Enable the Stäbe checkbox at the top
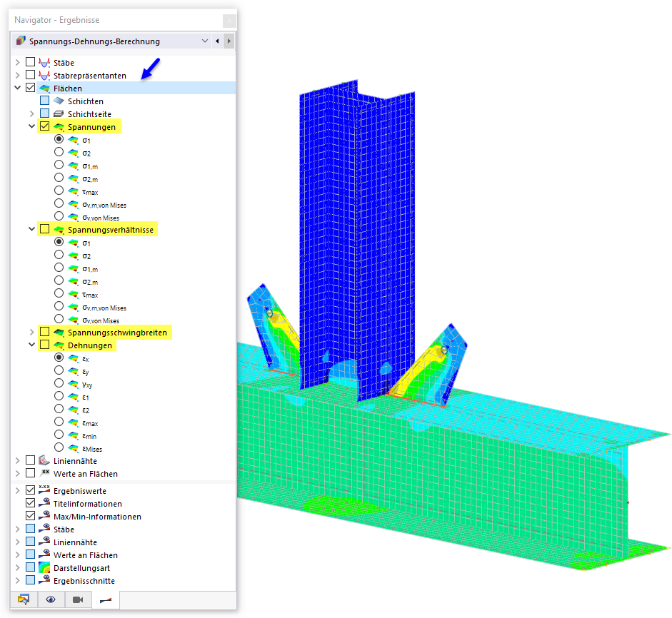Viewport: 672px width, 618px height. click(31, 62)
